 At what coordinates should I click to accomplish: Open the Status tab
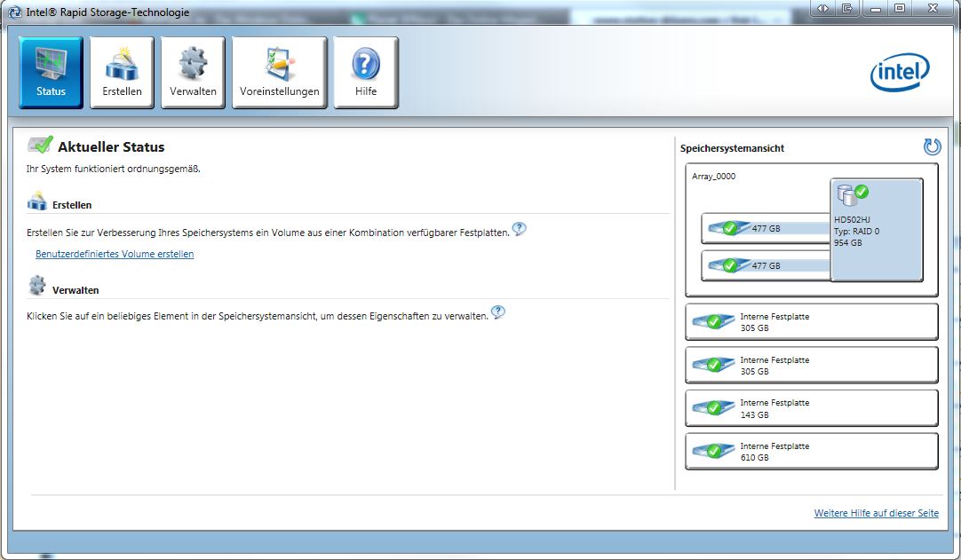tap(51, 72)
